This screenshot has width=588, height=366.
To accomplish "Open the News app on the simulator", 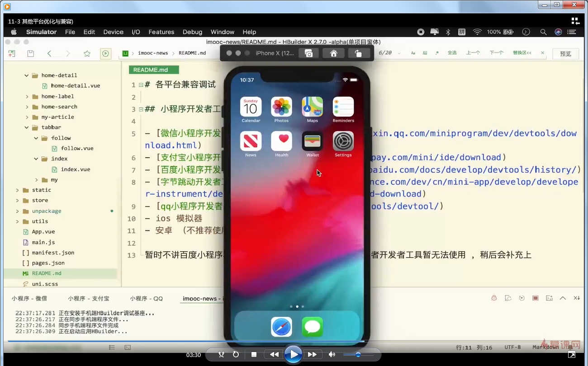I will [251, 141].
